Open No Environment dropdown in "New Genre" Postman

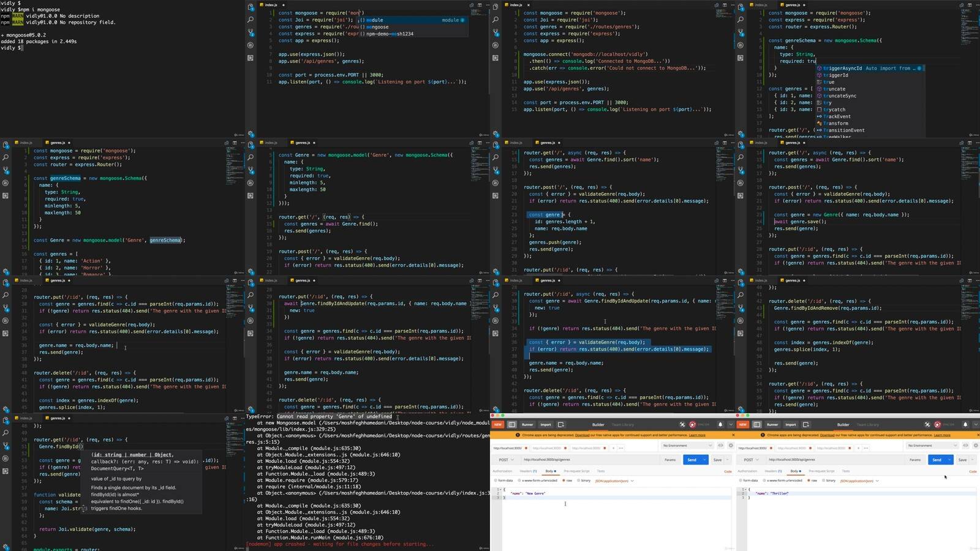point(687,446)
